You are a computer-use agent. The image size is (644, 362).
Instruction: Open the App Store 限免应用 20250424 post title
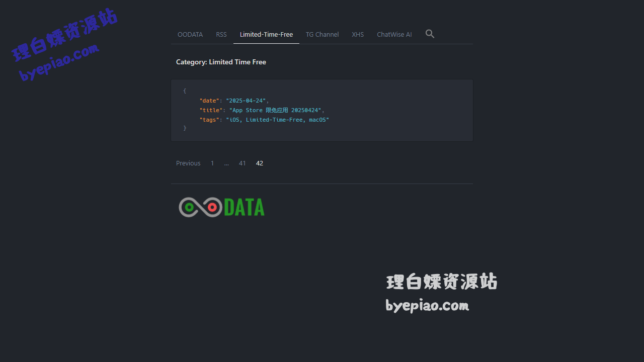click(276, 110)
